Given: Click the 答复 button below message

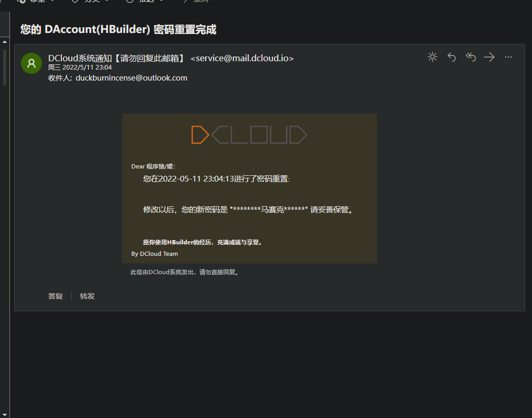Looking at the screenshot, I should tap(56, 296).
